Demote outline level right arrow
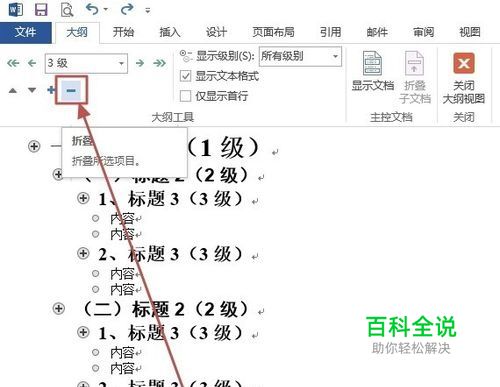Screen dimensions: 500x387 point(140,63)
